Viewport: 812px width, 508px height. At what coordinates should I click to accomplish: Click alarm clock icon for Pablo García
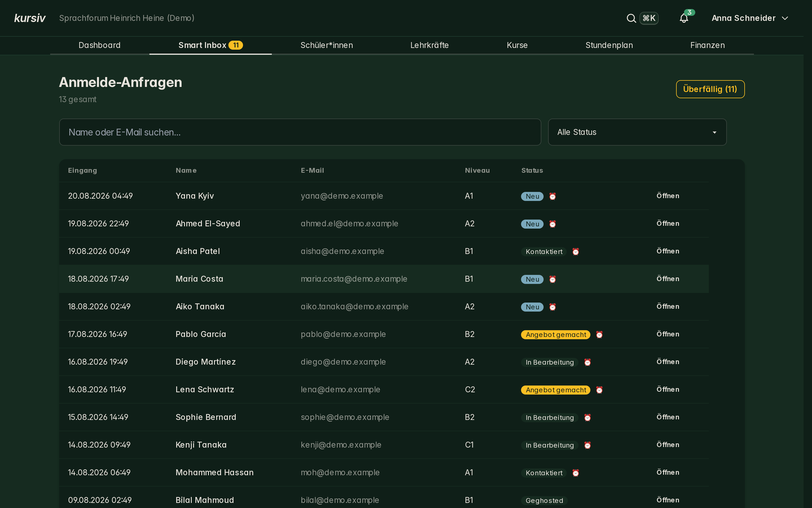pyautogui.click(x=599, y=335)
